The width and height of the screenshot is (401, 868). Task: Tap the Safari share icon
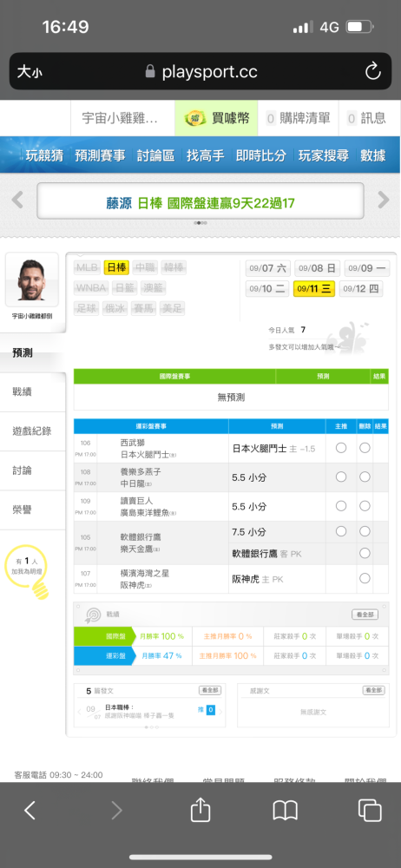200,810
